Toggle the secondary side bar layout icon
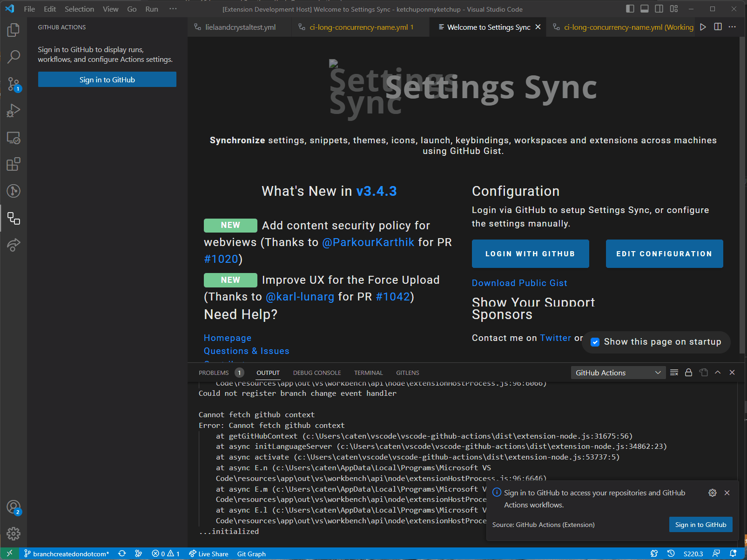747x560 pixels. [x=659, y=9]
